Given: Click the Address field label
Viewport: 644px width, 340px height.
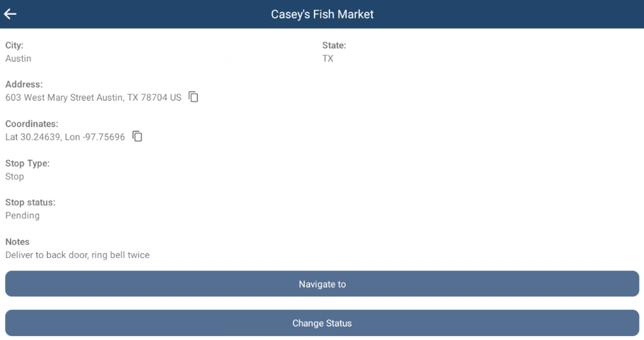Looking at the screenshot, I should 24,85.
